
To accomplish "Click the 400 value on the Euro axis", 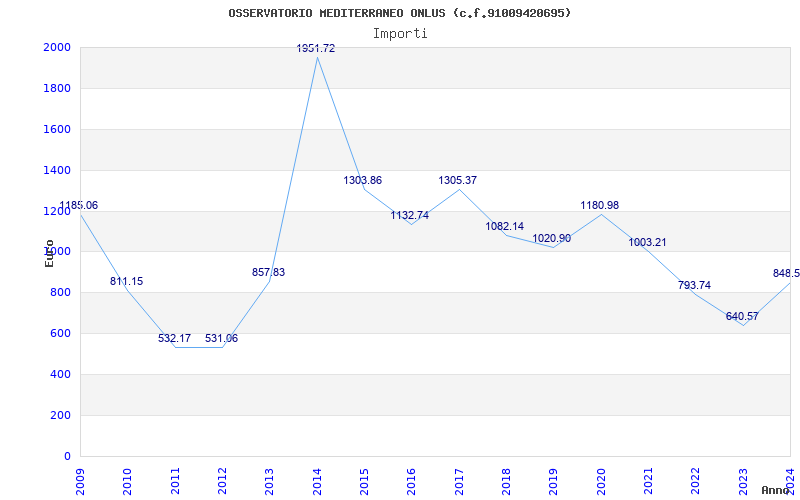I will (60, 374).
